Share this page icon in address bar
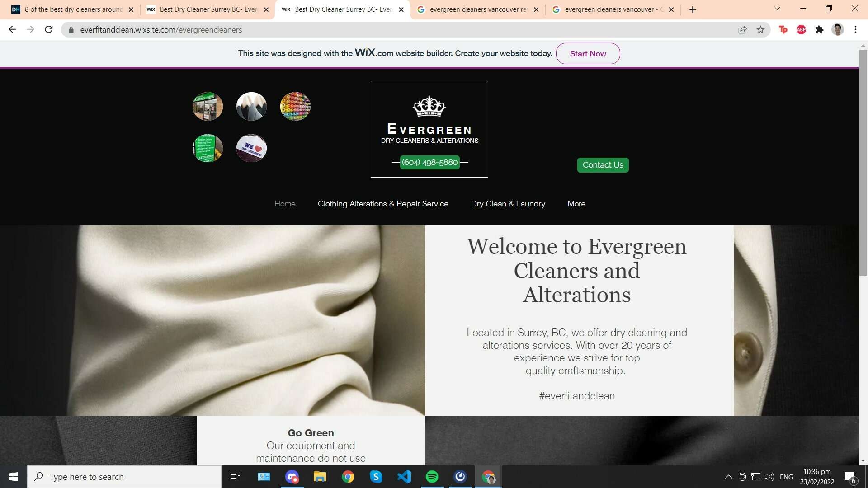The image size is (868, 488). tap(742, 30)
